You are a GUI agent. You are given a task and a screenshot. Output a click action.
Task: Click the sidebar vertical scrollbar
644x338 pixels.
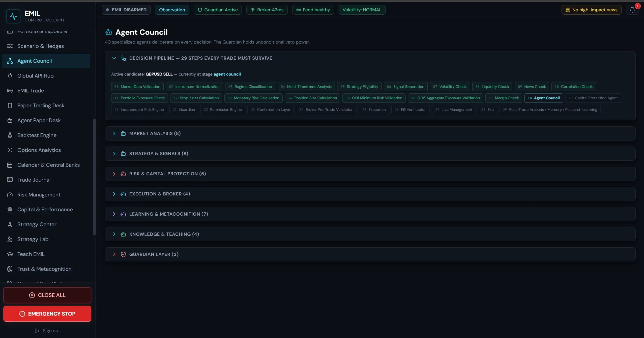click(94, 177)
